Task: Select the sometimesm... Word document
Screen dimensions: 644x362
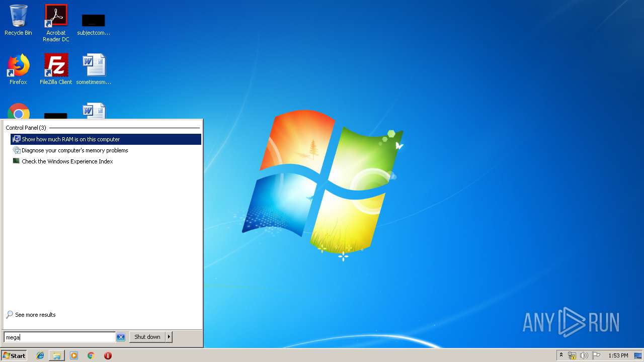Action: [94, 69]
